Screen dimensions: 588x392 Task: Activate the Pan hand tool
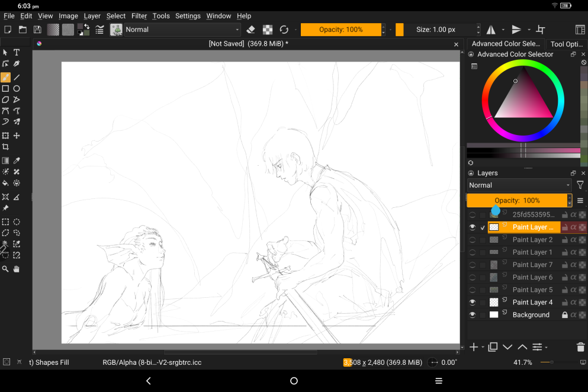pos(17,269)
